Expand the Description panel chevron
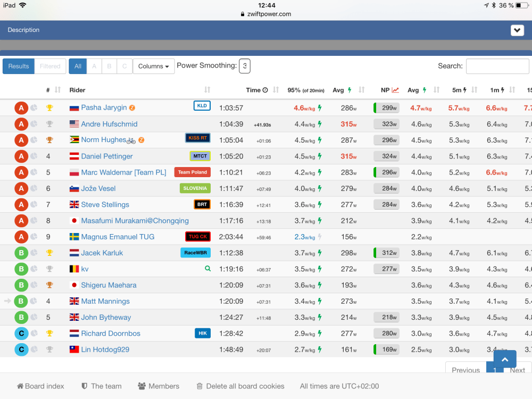The width and height of the screenshot is (532, 399). pos(517,30)
